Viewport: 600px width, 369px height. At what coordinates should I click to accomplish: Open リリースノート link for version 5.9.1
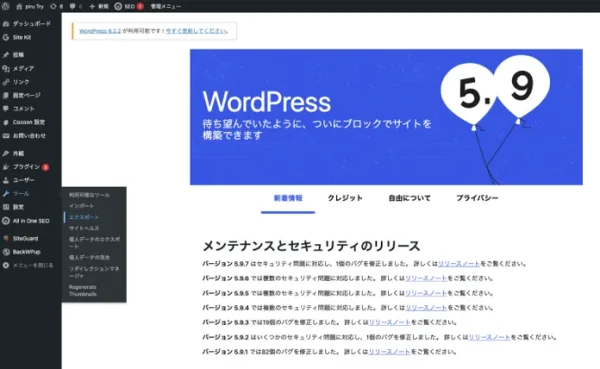pos(390,352)
